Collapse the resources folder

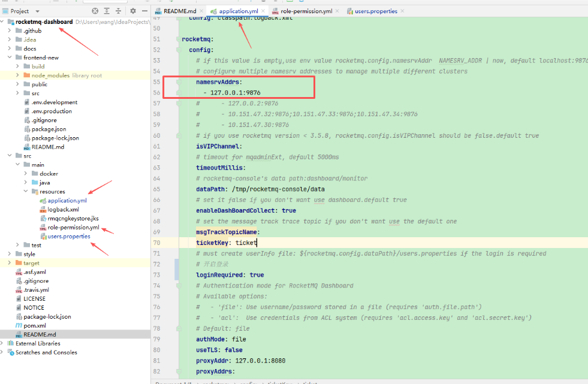(26, 192)
